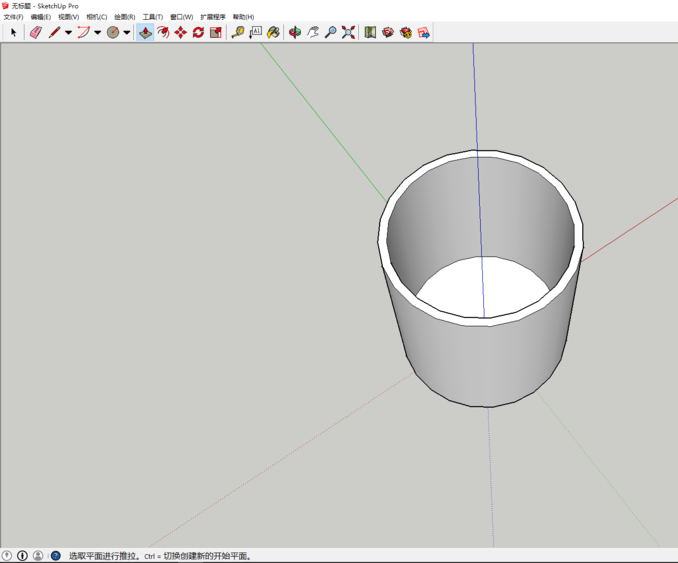This screenshot has height=563, width=678.
Task: Activate the Orbit tool
Action: click(x=295, y=32)
